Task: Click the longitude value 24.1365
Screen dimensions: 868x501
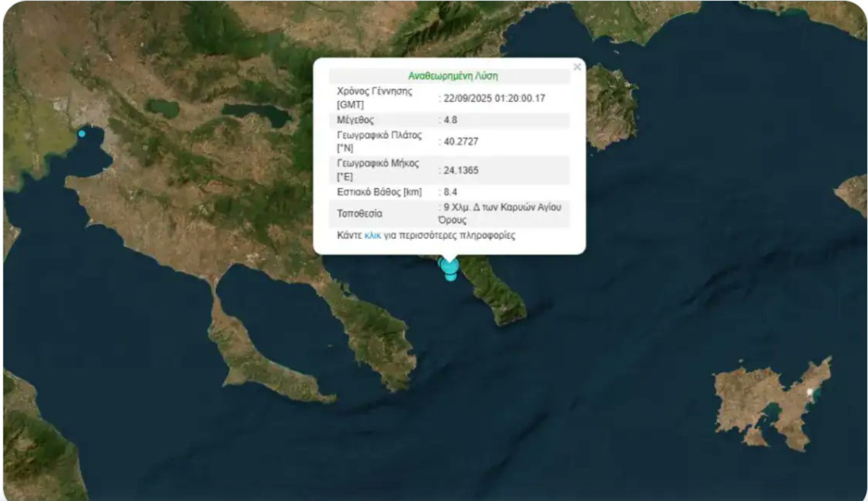Action: pyautogui.click(x=461, y=171)
